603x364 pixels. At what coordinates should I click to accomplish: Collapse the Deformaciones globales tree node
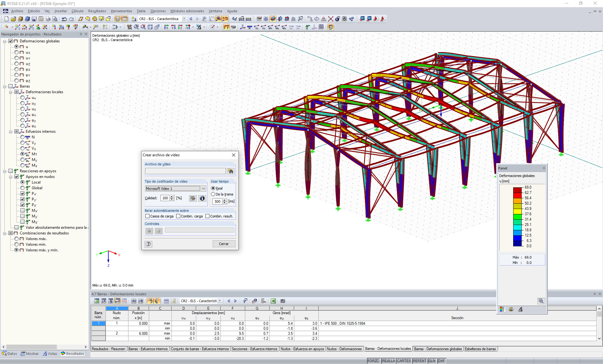pos(4,41)
